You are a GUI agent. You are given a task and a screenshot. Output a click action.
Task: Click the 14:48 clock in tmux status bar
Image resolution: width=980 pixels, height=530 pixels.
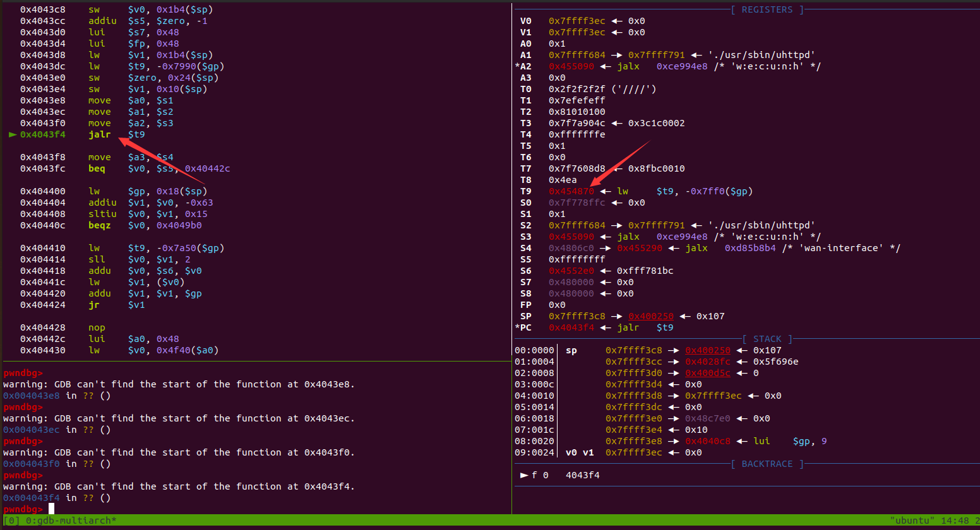(x=955, y=521)
